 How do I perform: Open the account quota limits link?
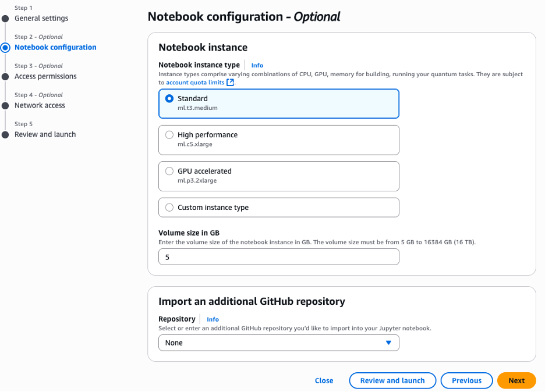(x=195, y=83)
